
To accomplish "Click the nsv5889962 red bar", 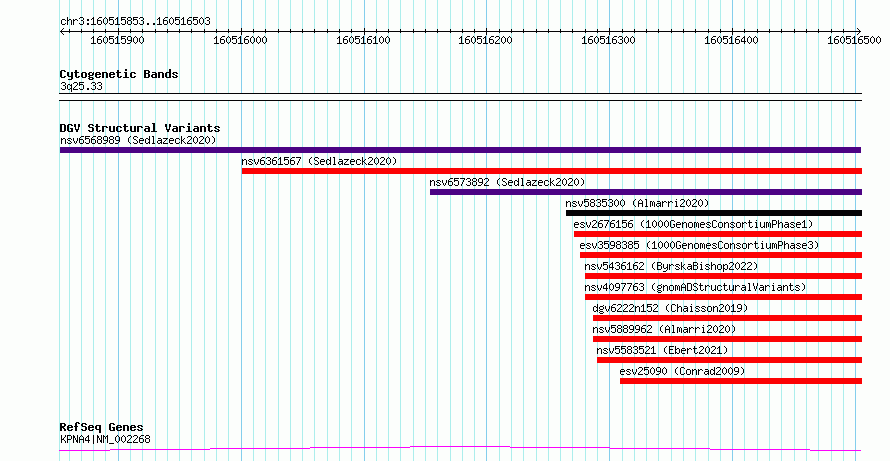I will [727, 339].
